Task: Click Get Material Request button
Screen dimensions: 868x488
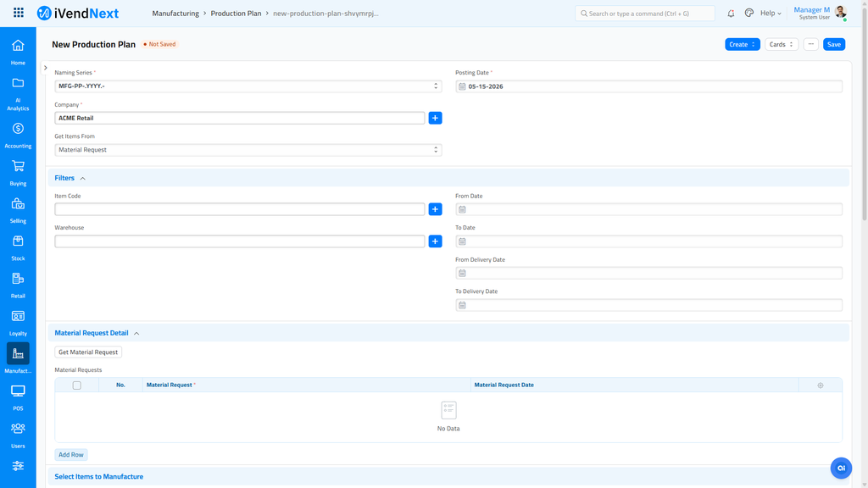Action: click(x=88, y=352)
